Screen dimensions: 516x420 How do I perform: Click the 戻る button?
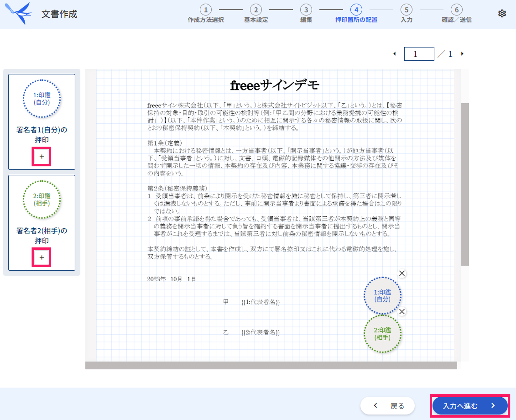click(x=387, y=406)
